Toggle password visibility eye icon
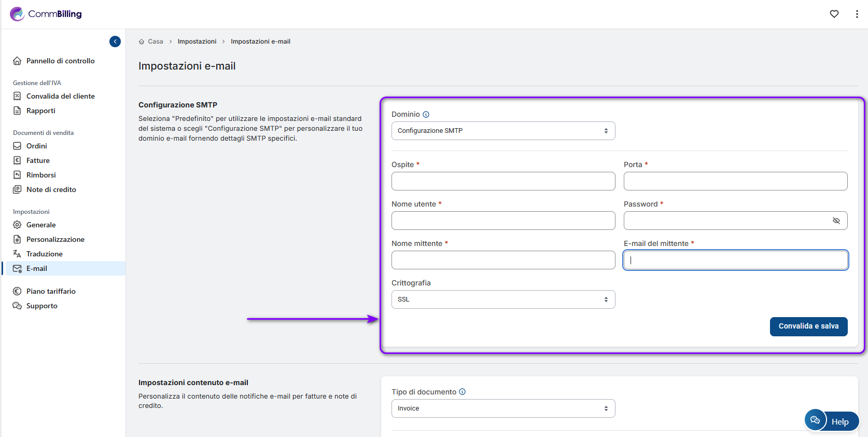The height and width of the screenshot is (437, 868). [x=836, y=221]
